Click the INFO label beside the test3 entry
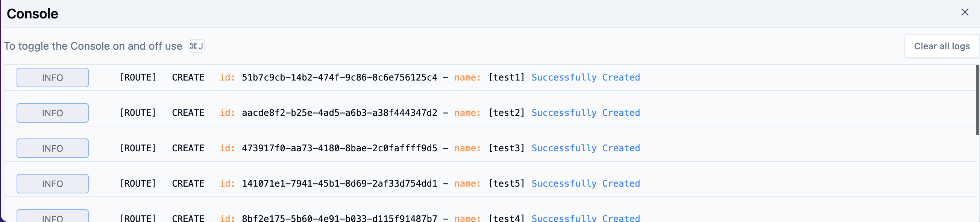 pyautogui.click(x=53, y=149)
